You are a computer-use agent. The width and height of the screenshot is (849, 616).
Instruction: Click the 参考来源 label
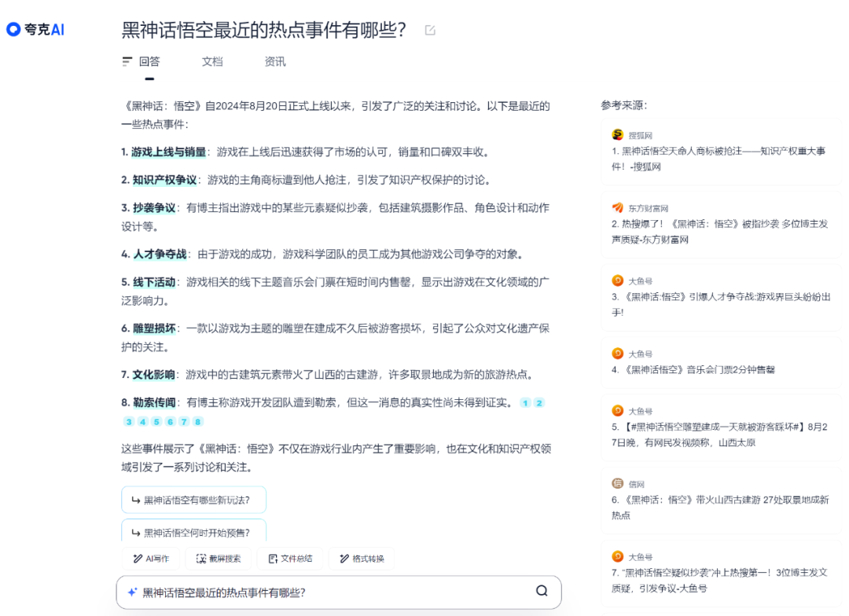coord(623,105)
